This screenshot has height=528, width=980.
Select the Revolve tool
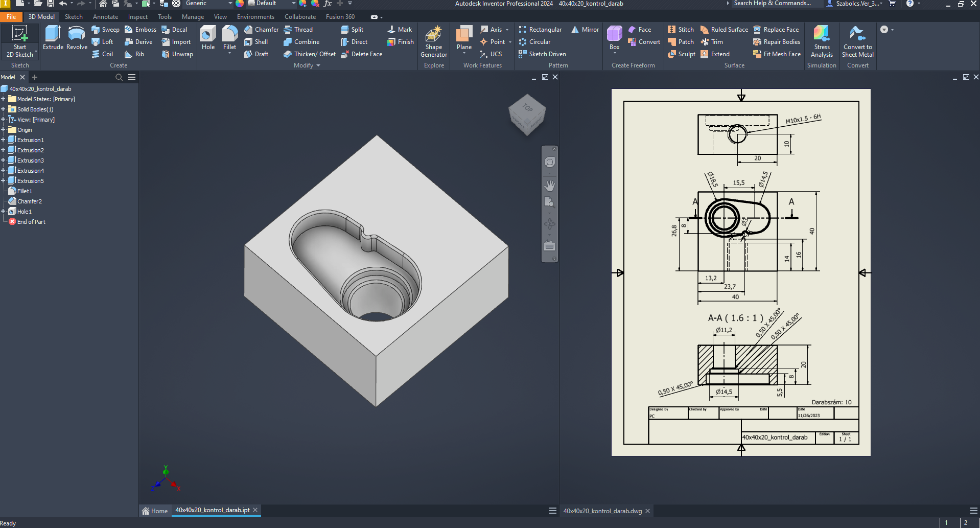coord(77,38)
